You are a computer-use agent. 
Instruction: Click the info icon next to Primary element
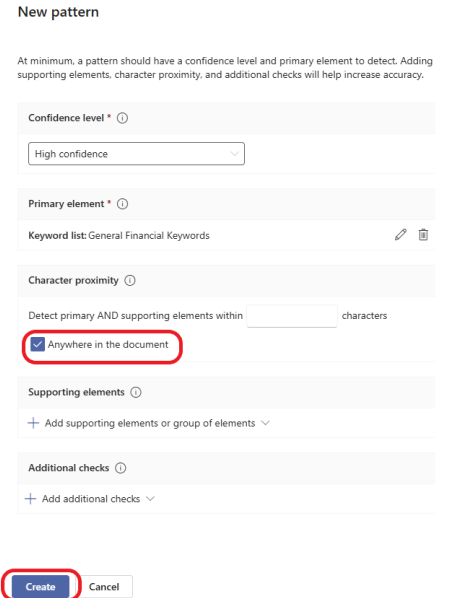(122, 204)
